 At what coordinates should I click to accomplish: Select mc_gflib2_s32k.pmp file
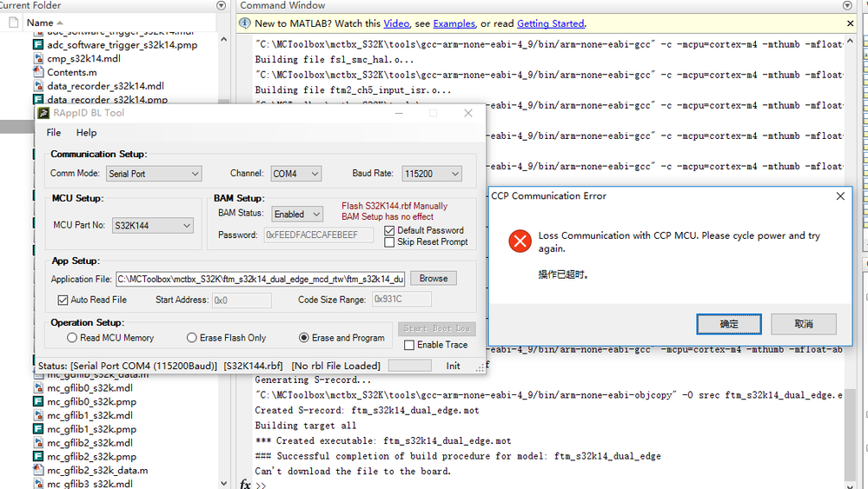point(91,457)
